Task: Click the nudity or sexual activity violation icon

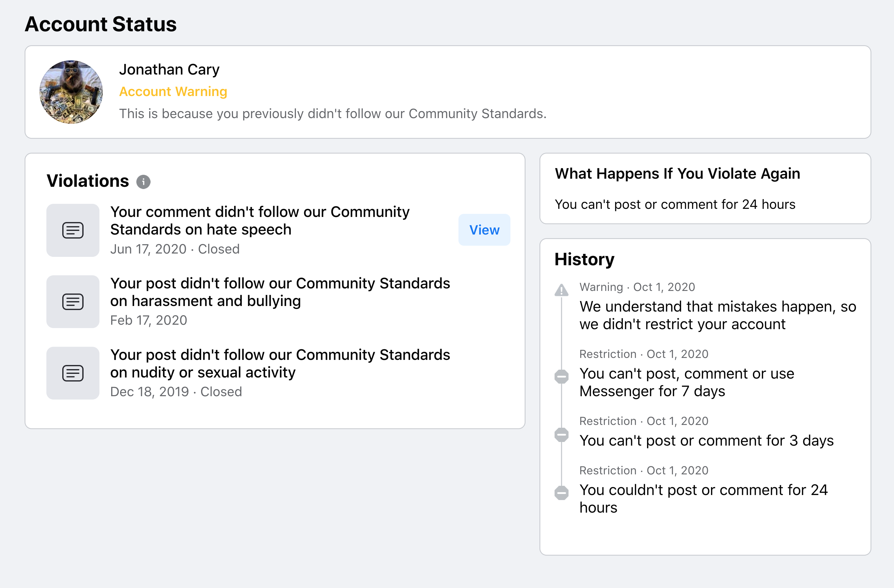Action: coord(73,373)
